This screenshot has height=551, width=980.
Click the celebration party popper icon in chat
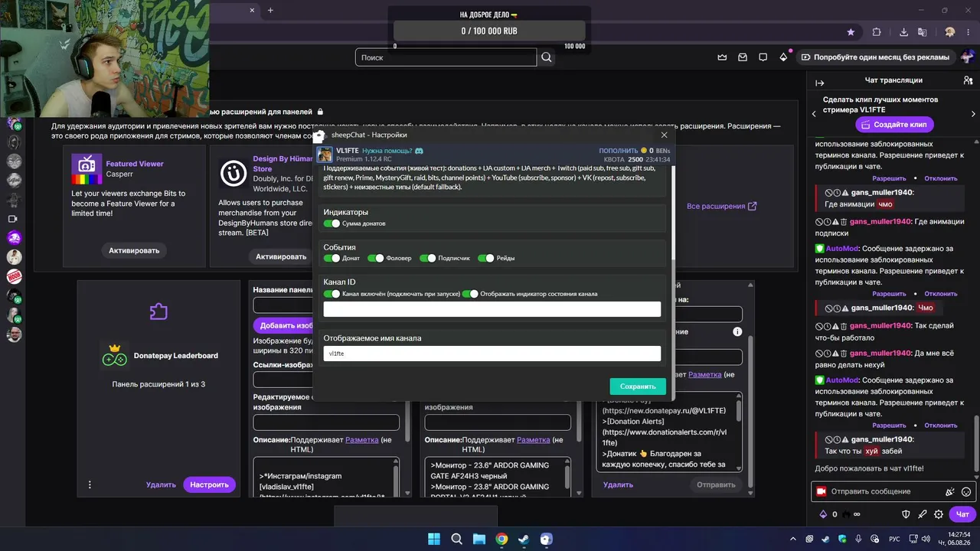tap(951, 491)
